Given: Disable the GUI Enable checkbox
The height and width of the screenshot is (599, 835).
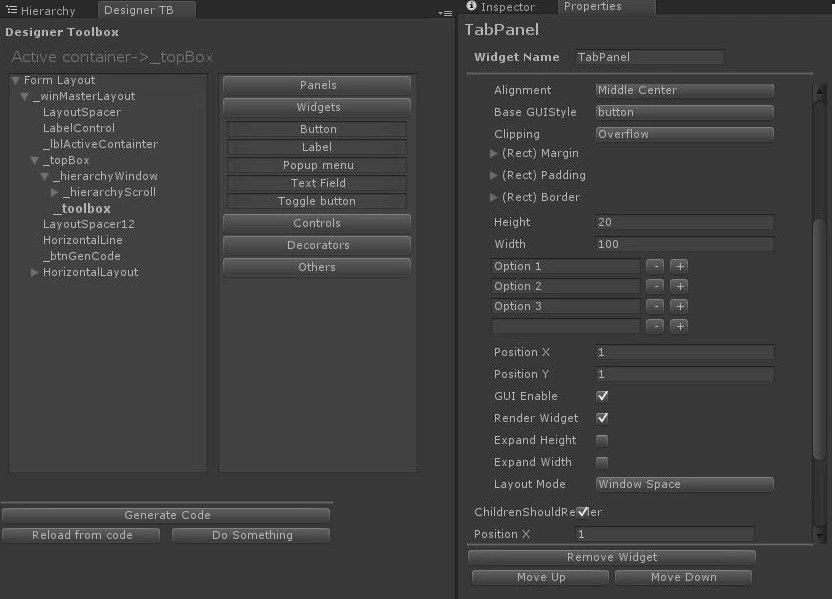Looking at the screenshot, I should [x=603, y=396].
